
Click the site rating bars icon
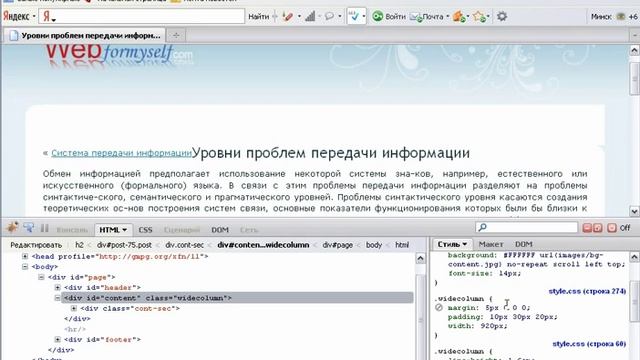(310, 17)
